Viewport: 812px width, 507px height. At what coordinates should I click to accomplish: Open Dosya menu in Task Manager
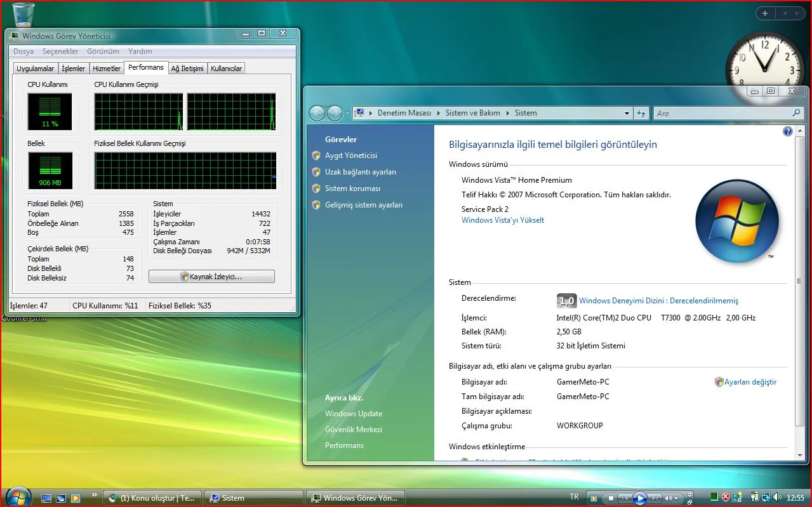click(x=23, y=51)
